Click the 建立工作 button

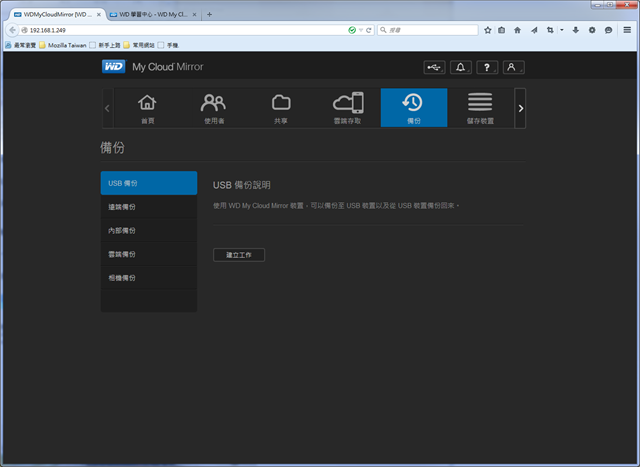coord(239,255)
